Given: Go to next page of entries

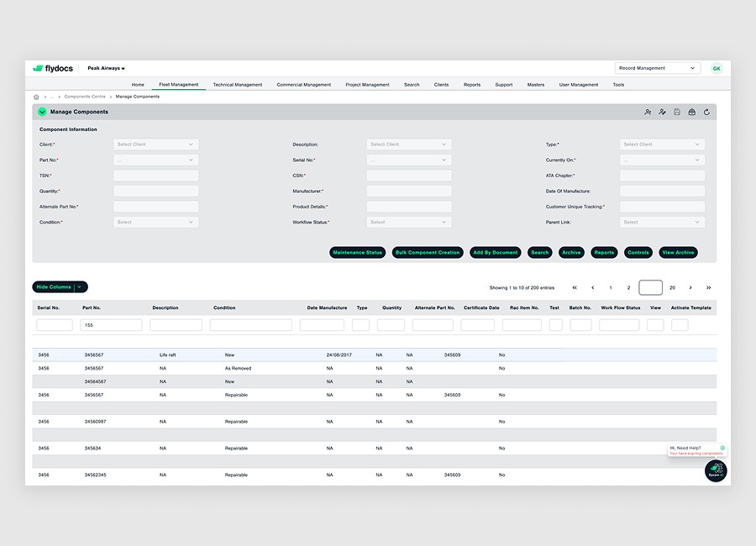Looking at the screenshot, I should (690, 287).
